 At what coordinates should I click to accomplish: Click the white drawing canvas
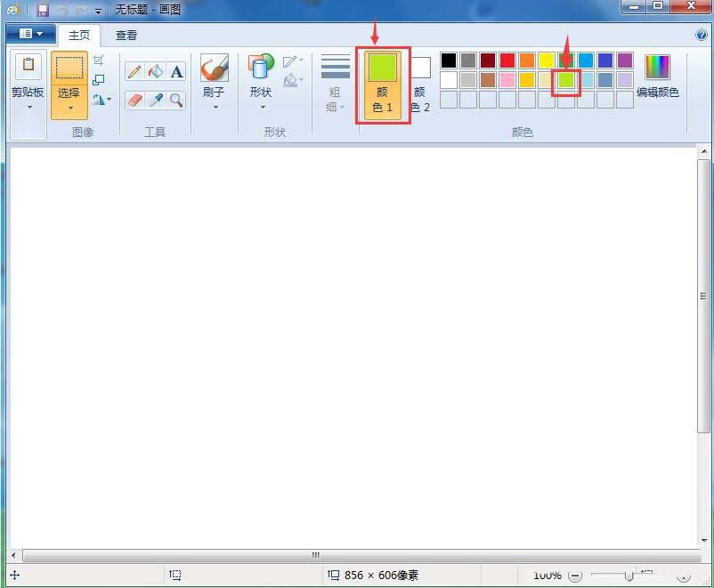tap(353, 348)
